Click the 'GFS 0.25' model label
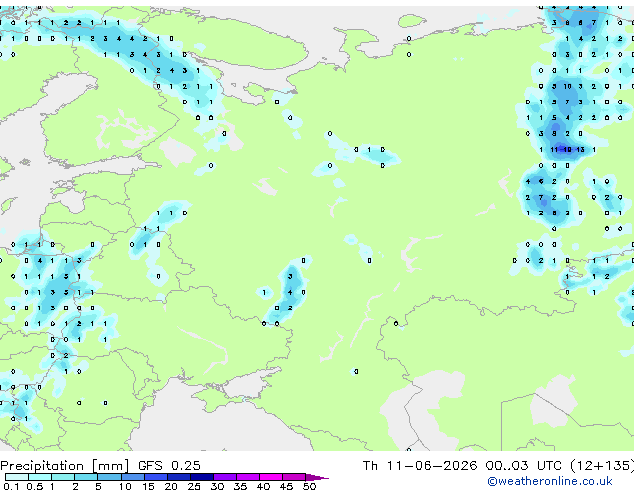634x490 pixels. click(x=169, y=466)
